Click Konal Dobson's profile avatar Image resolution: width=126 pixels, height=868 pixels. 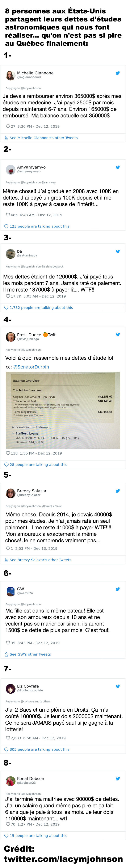[x=10, y=781]
